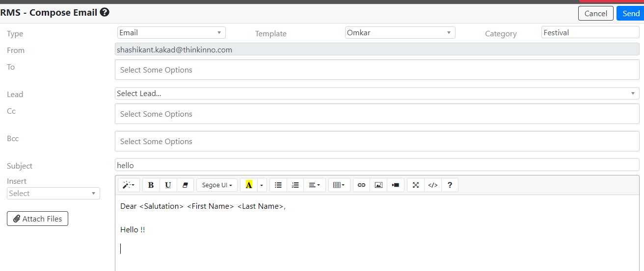Viewport: 644px width, 271px height.
Task: Click into the Bcc recipients field
Action: [377, 141]
